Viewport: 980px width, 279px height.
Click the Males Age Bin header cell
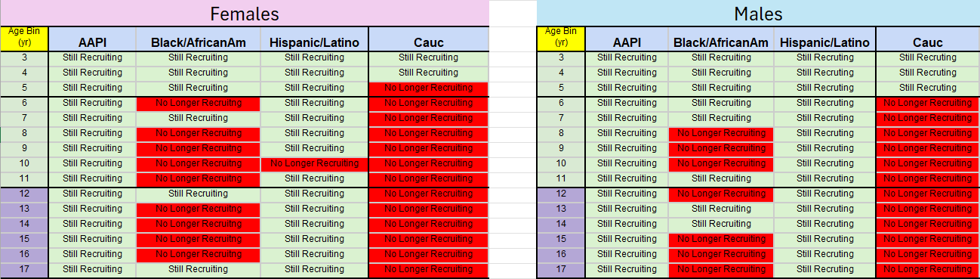point(561,39)
